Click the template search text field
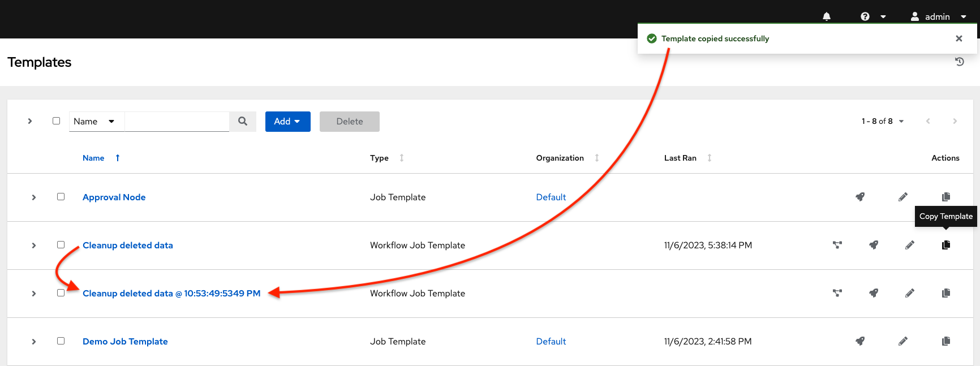The width and height of the screenshot is (980, 366). coord(177,122)
